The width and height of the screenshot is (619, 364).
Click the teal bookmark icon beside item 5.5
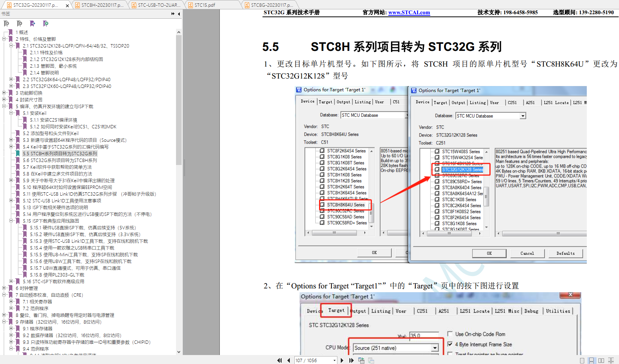(18, 153)
